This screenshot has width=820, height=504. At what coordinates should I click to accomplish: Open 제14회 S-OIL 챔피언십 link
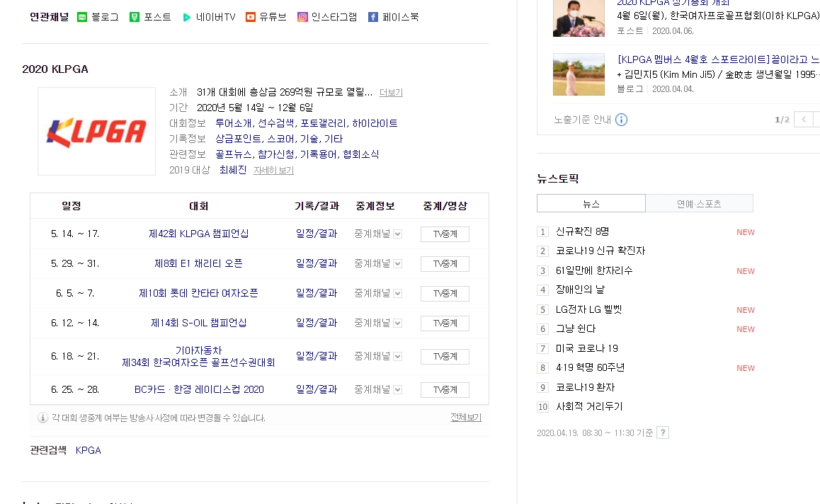coord(199,323)
